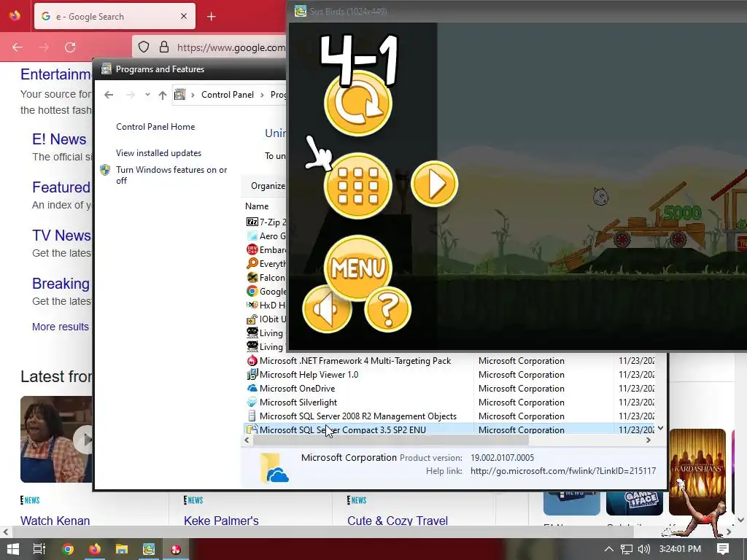Open Control Panel Home link
The width and height of the screenshot is (747, 560).
155,127
